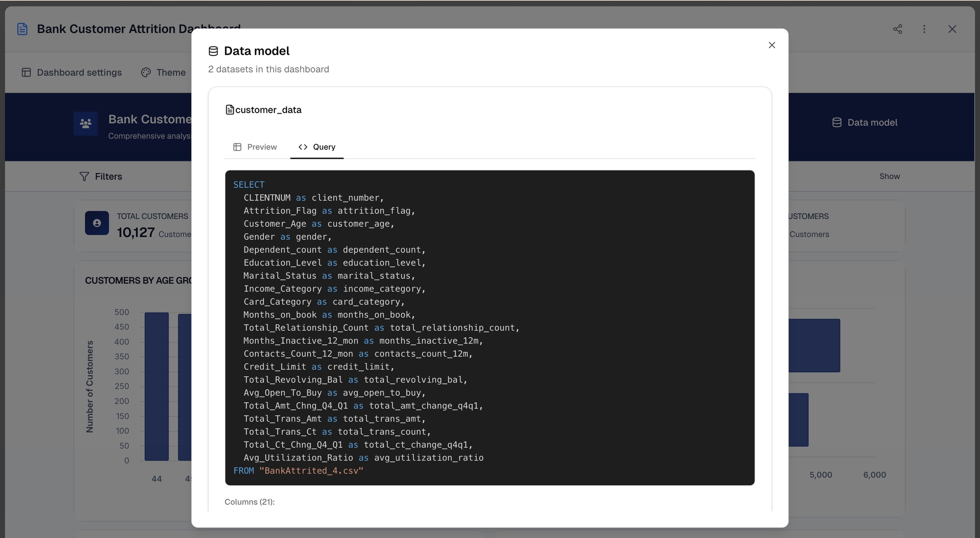
Task: Click the Total Customers user icon
Action: pyautogui.click(x=97, y=223)
